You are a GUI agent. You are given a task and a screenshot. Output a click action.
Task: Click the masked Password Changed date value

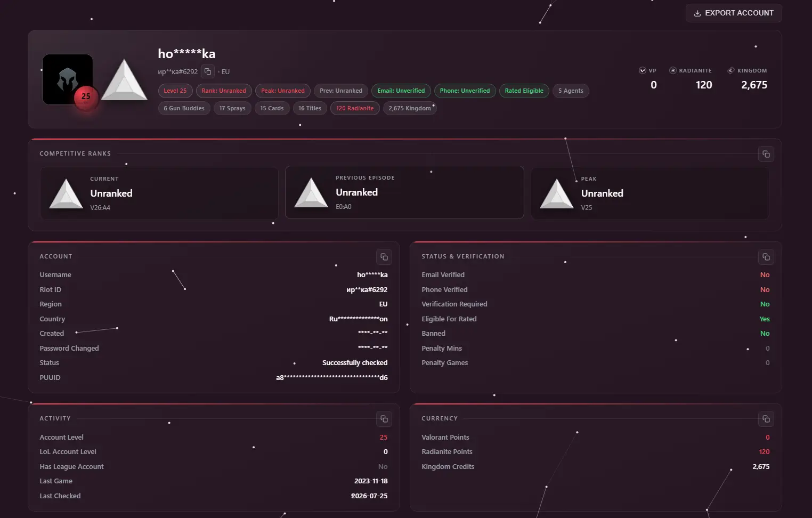point(373,349)
